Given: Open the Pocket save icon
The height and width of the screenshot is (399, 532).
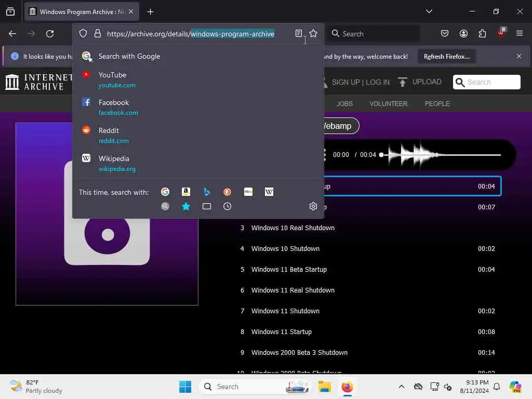Looking at the screenshot, I should click(445, 33).
